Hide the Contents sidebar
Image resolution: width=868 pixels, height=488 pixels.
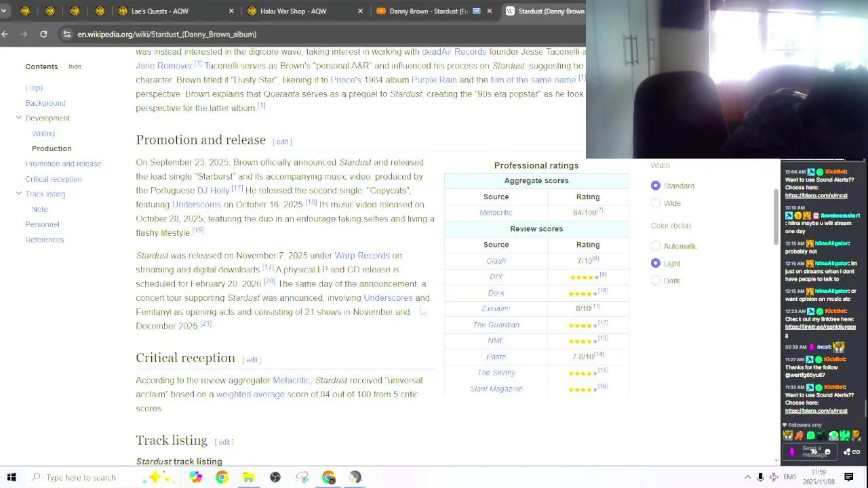point(75,66)
